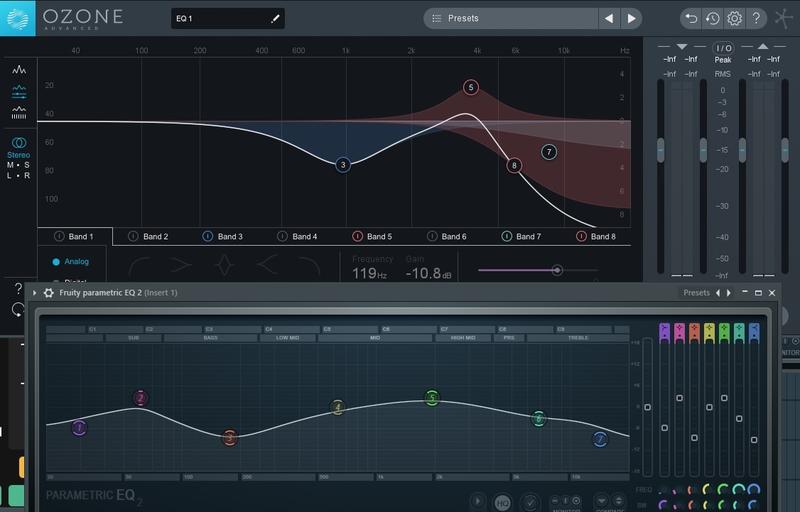Expand Fruity parametric EQ 2 menu arrow
The image size is (800, 512).
pyautogui.click(x=34, y=293)
